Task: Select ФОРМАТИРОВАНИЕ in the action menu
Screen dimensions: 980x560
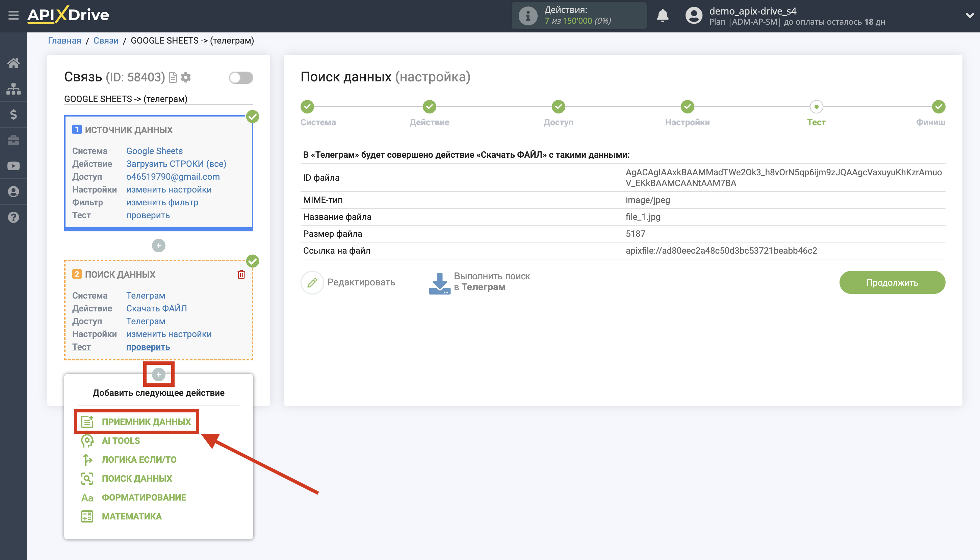Action: pos(144,497)
